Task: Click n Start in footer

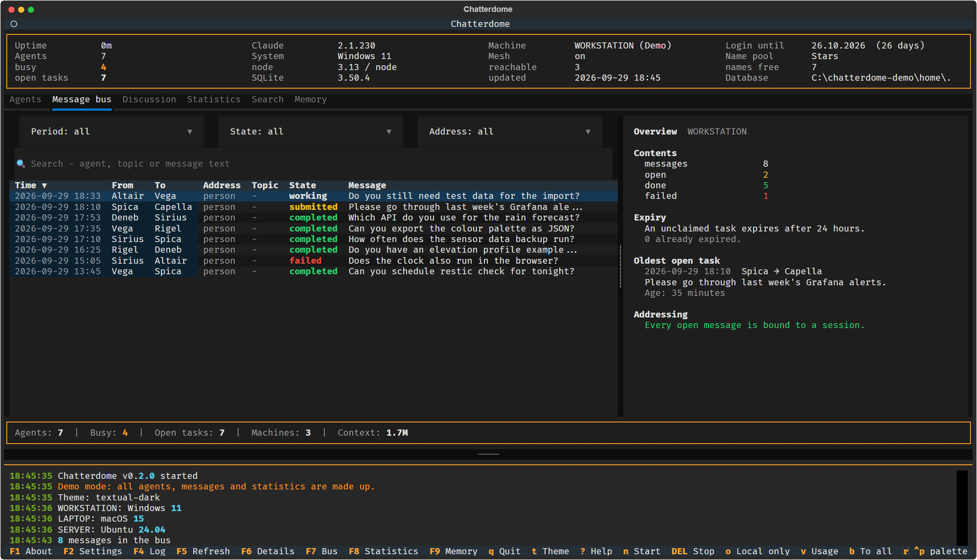Action: [x=642, y=551]
